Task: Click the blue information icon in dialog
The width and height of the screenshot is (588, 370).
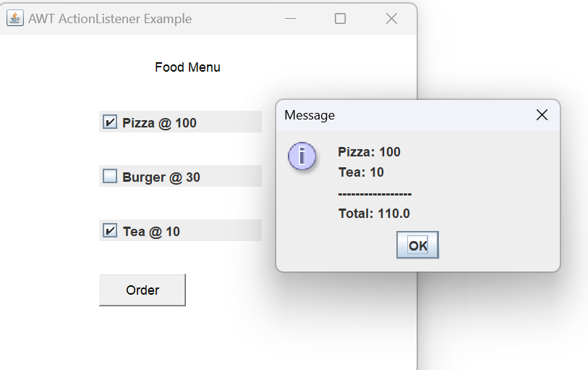Action: [302, 156]
